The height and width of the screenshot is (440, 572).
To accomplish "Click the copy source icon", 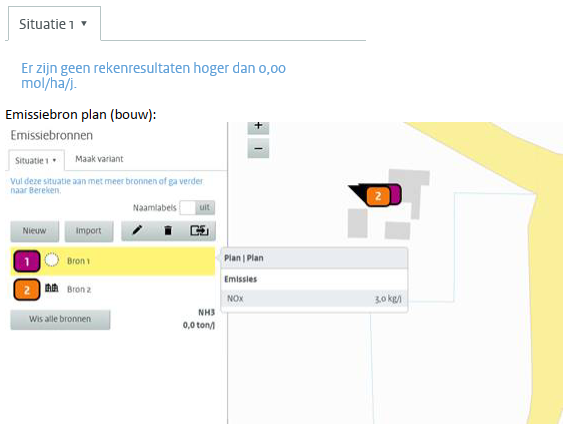I will click(x=199, y=230).
